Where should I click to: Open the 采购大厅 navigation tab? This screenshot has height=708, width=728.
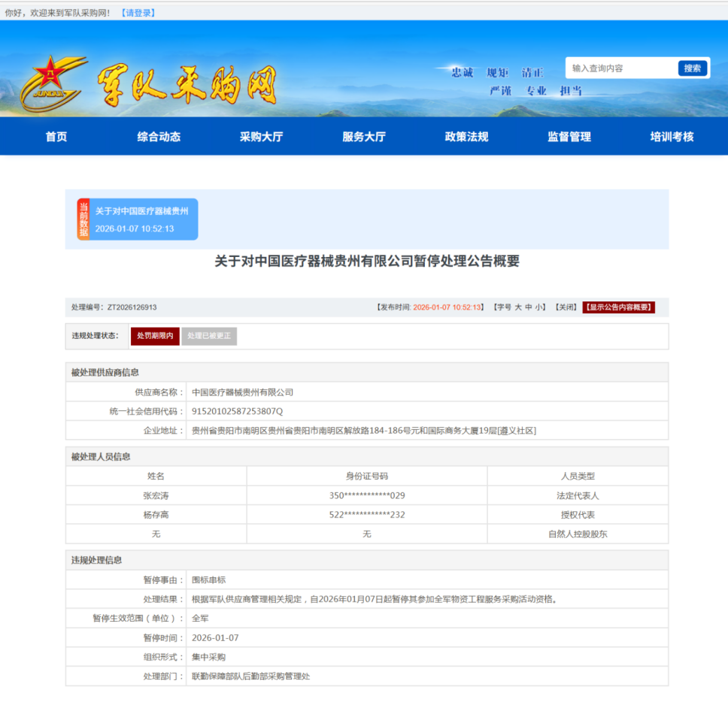click(262, 136)
